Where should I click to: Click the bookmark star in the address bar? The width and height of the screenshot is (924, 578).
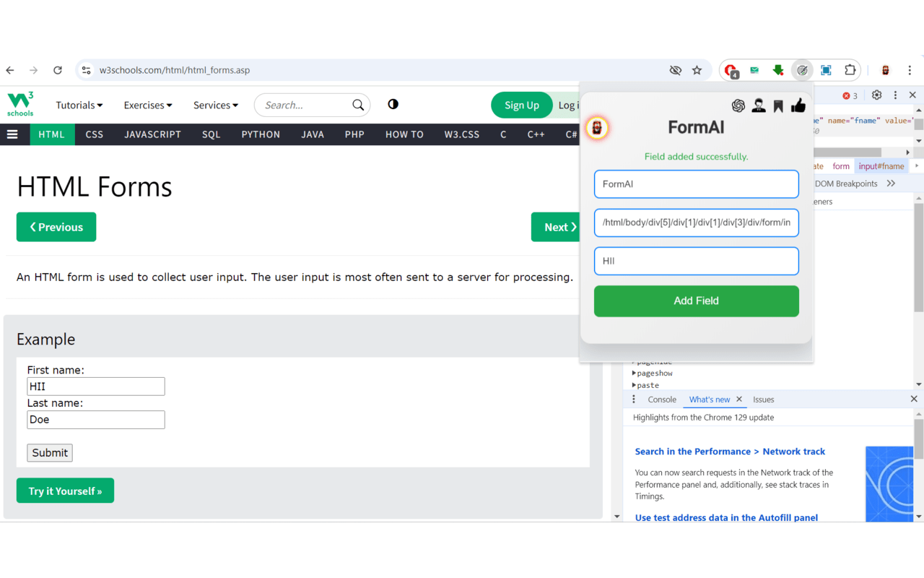pos(697,70)
